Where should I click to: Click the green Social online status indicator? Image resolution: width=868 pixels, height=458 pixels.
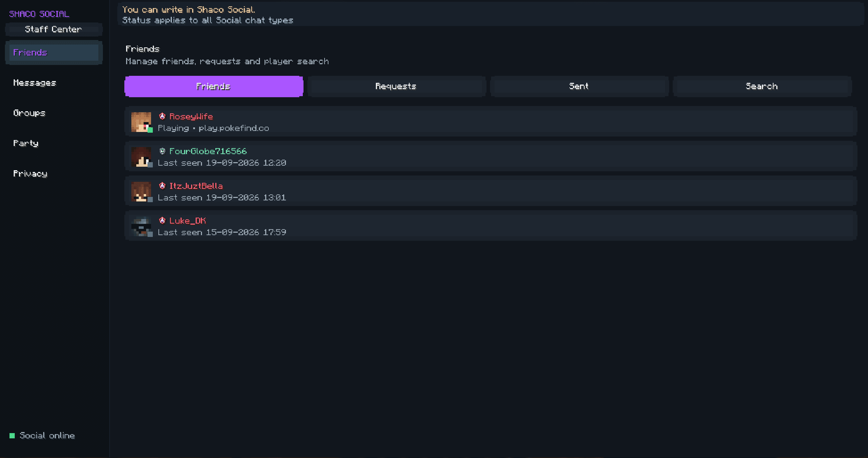tap(12, 436)
